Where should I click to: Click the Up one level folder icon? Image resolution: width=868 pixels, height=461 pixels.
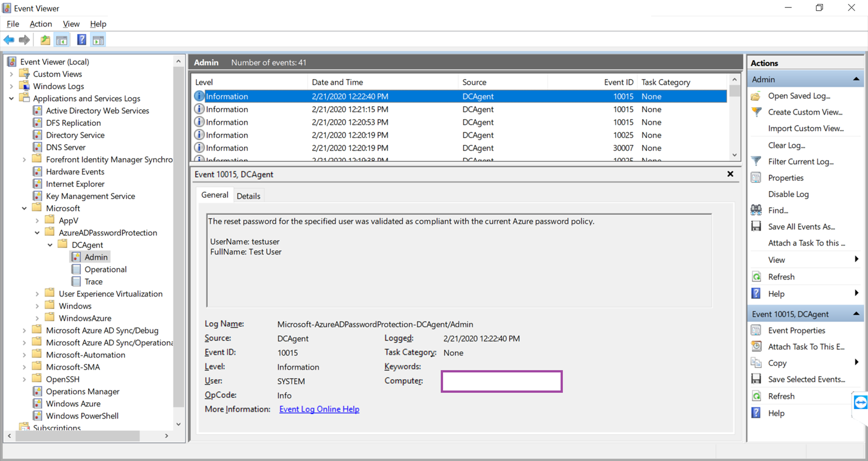coord(45,40)
